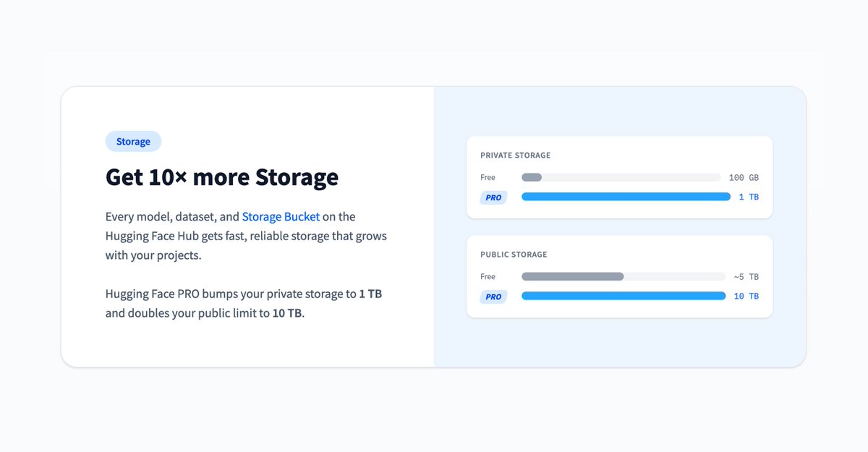Click the Storage badge label
Image resolution: width=868 pixels, height=452 pixels.
[133, 142]
